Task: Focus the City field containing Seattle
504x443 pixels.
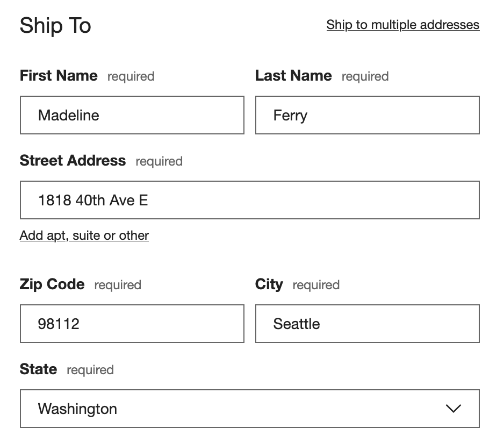Action: (x=367, y=324)
